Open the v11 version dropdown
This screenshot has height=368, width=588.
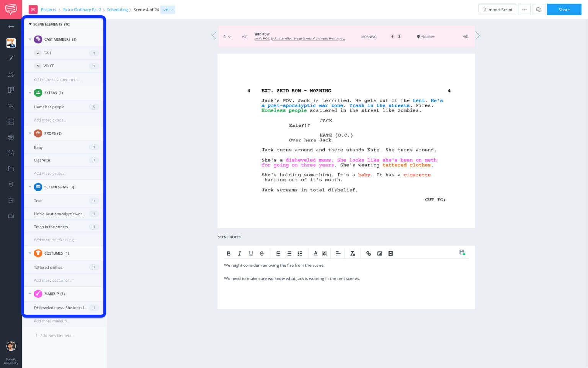(167, 10)
